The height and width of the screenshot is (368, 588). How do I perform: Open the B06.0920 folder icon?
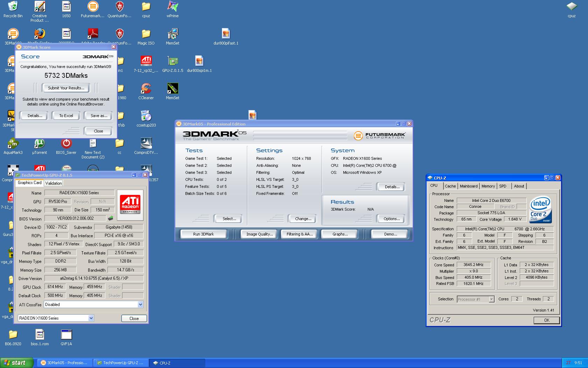coord(13,338)
